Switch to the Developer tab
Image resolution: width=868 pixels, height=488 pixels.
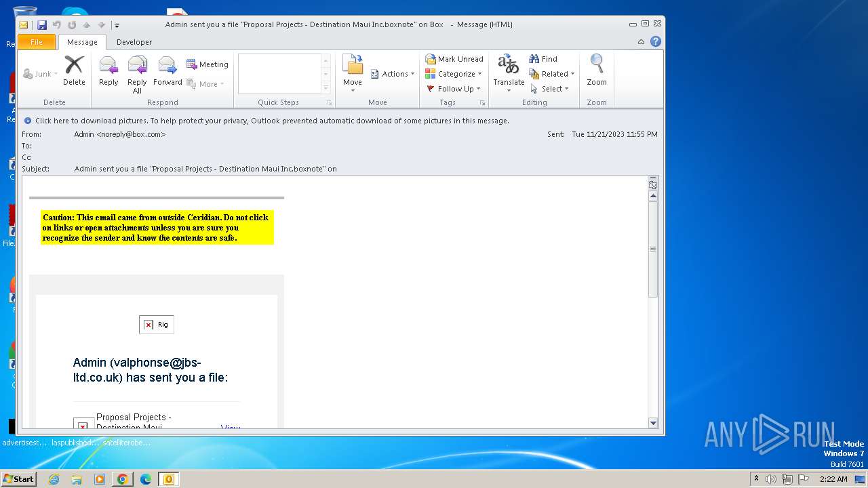[134, 42]
